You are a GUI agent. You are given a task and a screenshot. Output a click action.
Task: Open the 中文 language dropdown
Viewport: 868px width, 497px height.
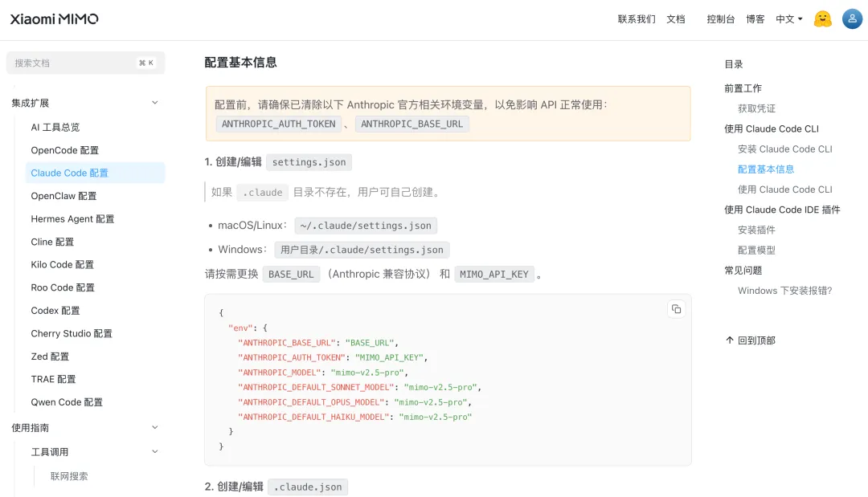788,19
